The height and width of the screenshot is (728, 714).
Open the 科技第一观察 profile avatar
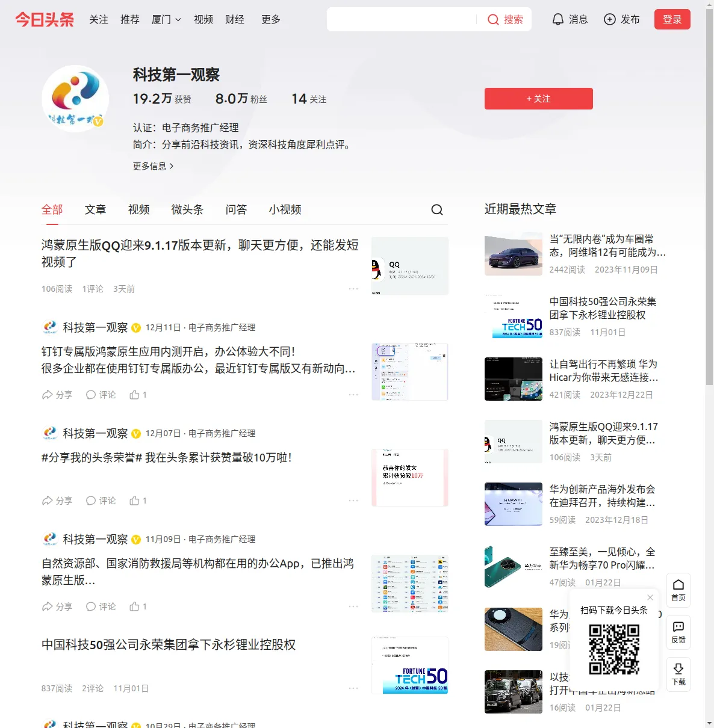pos(75,98)
